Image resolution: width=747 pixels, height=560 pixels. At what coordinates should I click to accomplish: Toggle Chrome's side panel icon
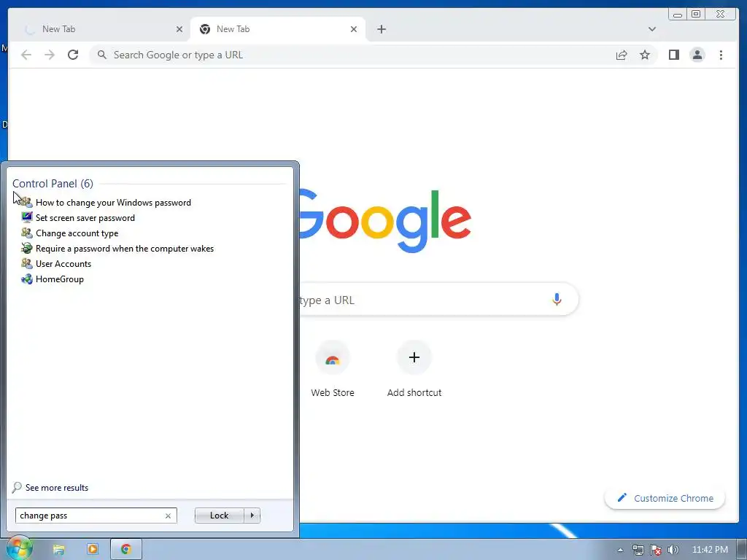pyautogui.click(x=673, y=55)
